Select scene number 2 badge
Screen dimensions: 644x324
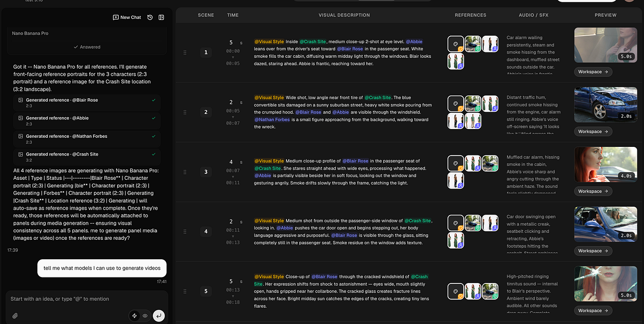[x=206, y=112]
